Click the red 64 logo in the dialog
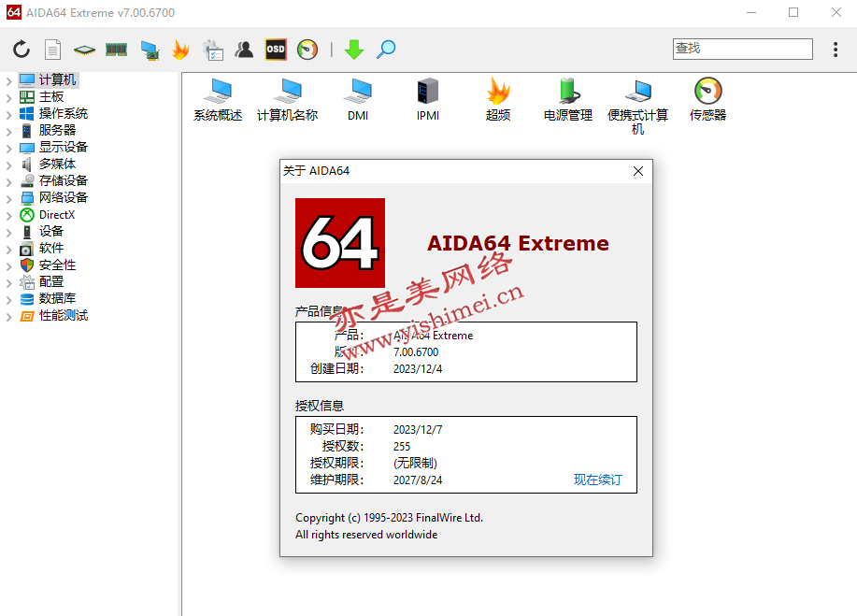The image size is (857, 616). pyautogui.click(x=340, y=243)
